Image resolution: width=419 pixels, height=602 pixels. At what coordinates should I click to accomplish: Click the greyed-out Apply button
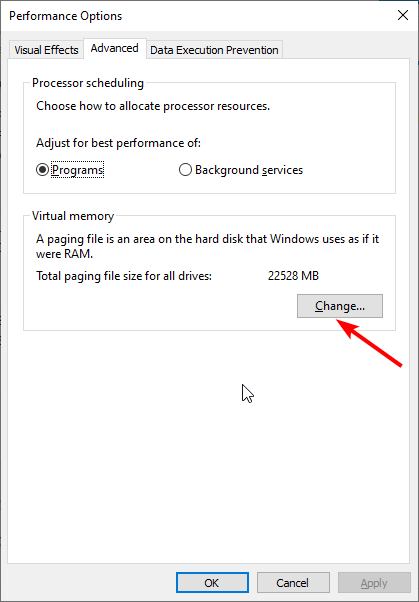point(374,583)
